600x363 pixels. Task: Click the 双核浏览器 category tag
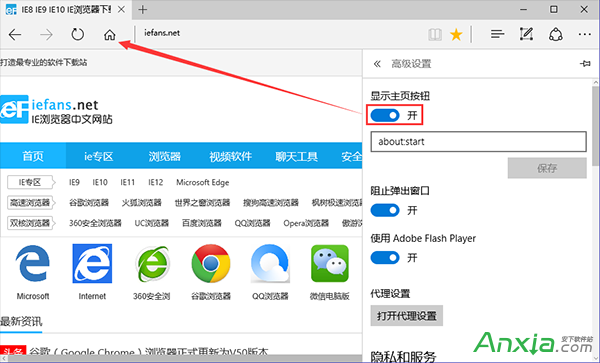pos(31,223)
